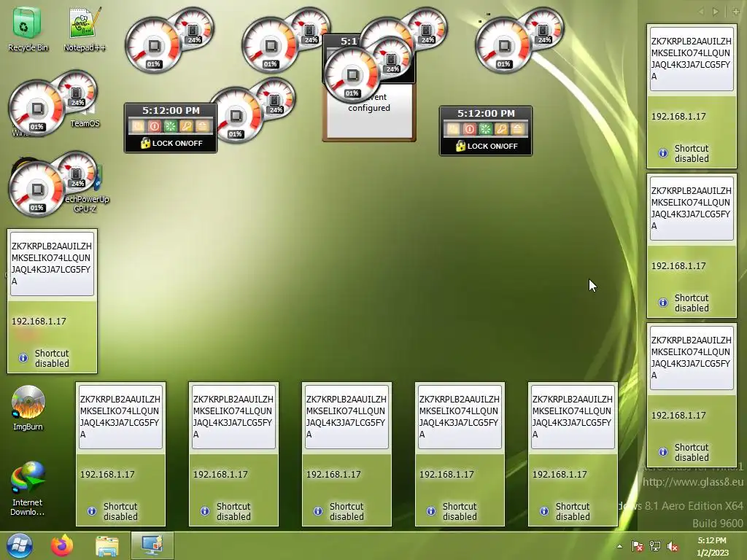Select the TeamOS desktop icon label
This screenshot has height=560, width=747.
coord(85,123)
